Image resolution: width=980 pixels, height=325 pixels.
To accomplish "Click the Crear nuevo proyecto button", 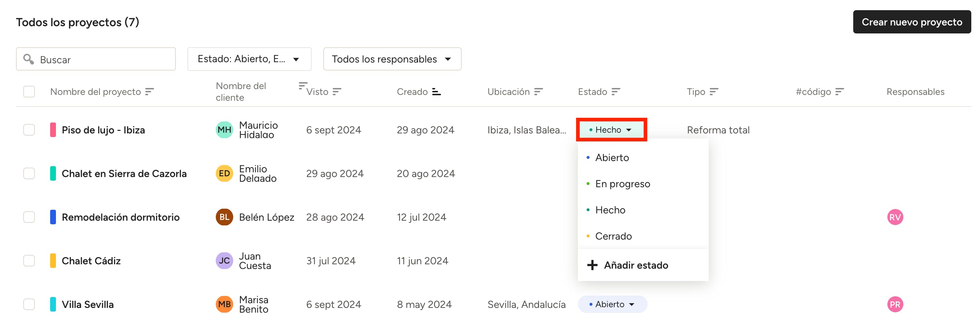I will click(911, 22).
